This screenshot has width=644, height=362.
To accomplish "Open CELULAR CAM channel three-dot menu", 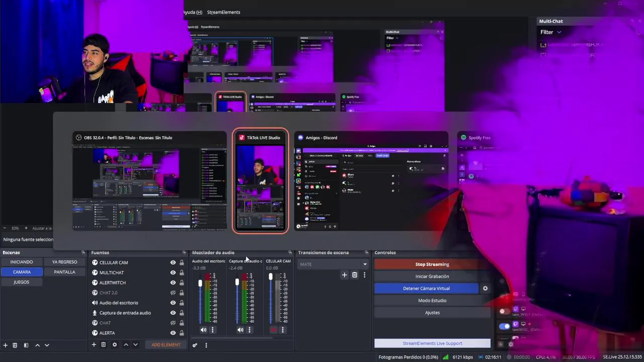I will (282, 330).
